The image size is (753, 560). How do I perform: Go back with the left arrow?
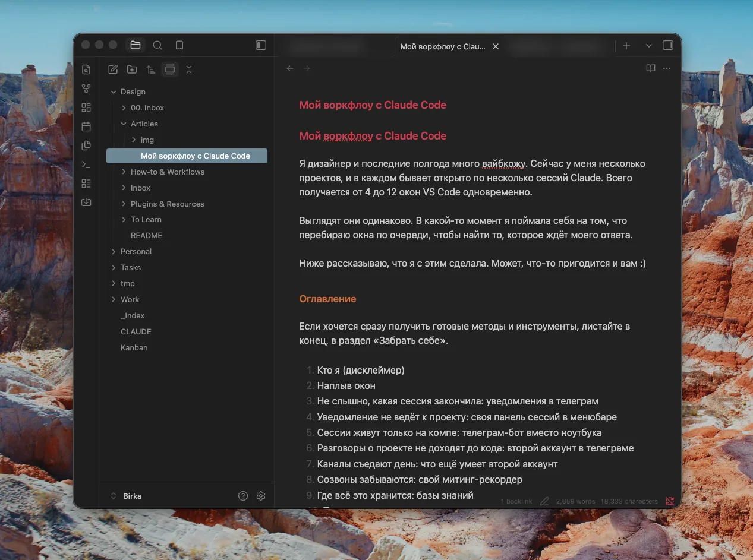coord(290,68)
